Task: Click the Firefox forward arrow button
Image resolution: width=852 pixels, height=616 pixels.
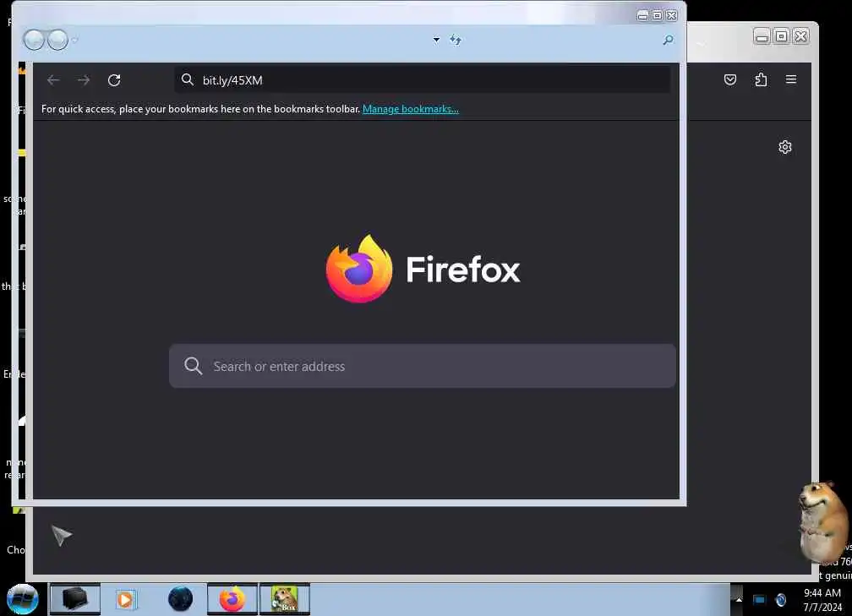Action: (84, 80)
